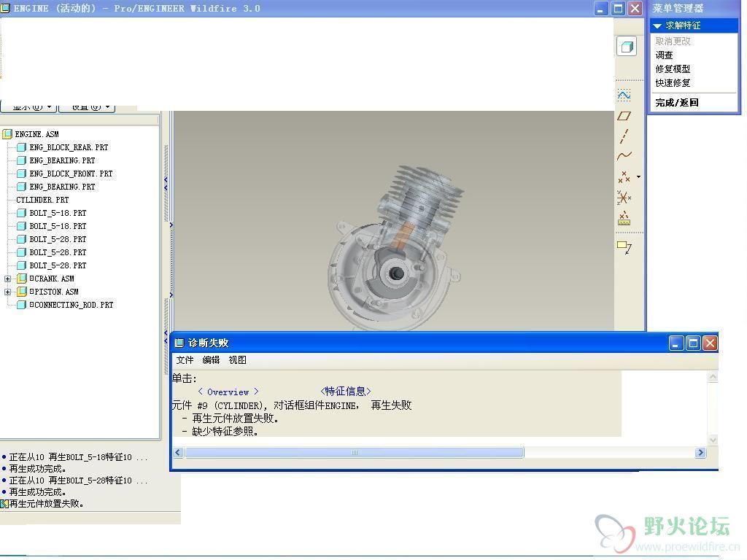Select ENG_BLOCK_FRONT.PRT in model tree
Viewport: 747px width, 560px height.
click(71, 174)
